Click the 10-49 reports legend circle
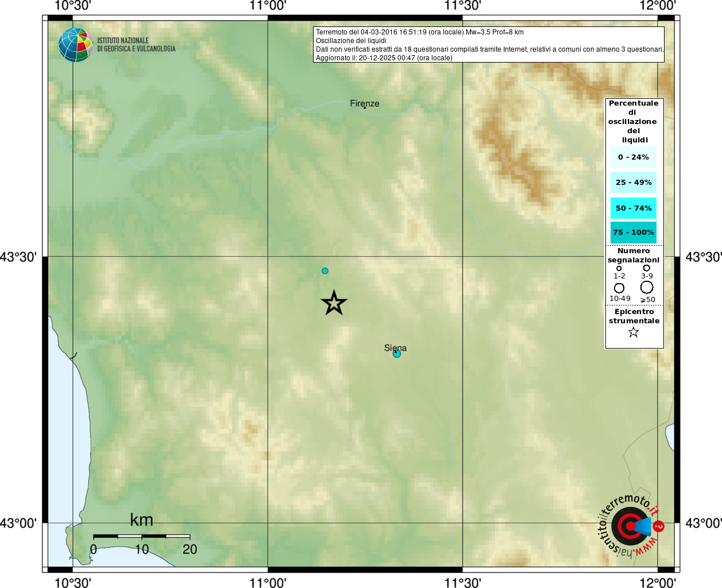The image size is (722, 588). point(619,288)
